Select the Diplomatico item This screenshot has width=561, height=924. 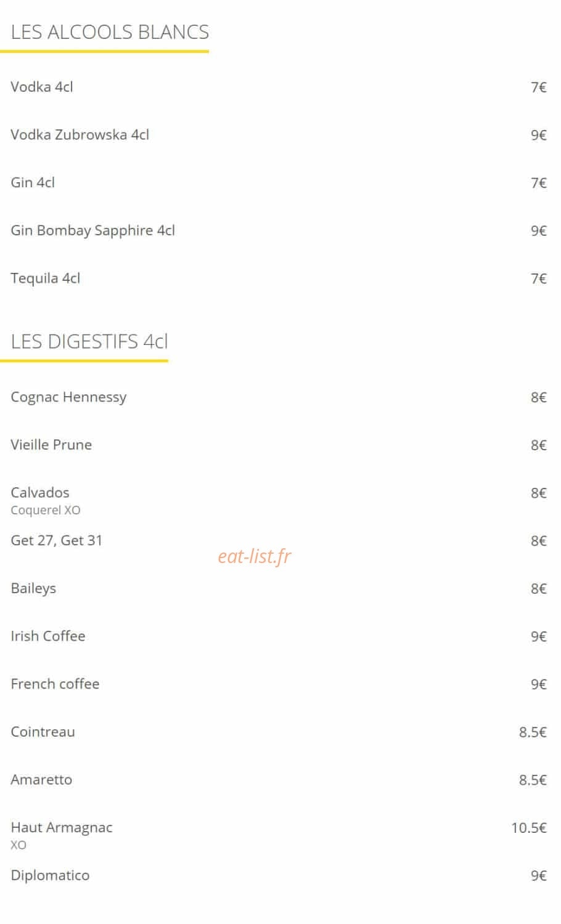coord(50,875)
